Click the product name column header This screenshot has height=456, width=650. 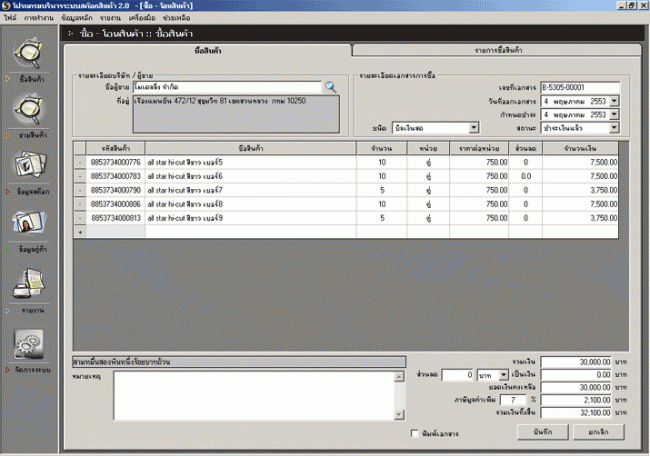click(251, 148)
